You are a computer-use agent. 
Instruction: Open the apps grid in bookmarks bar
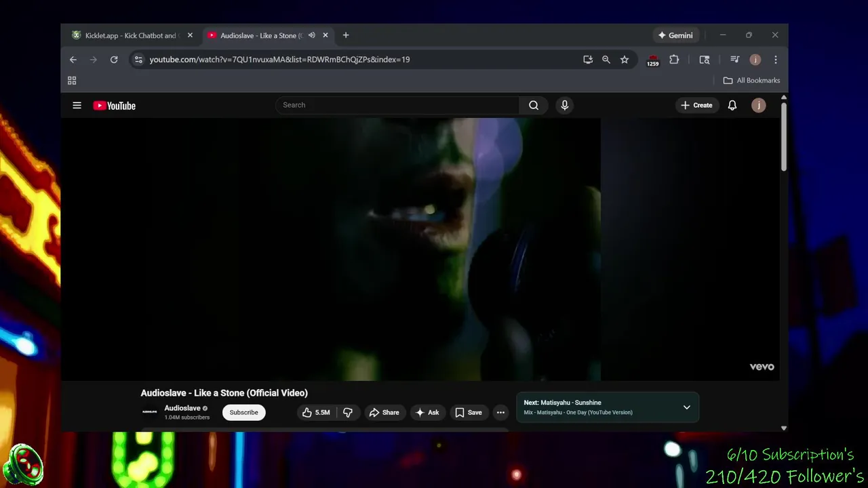pos(72,81)
